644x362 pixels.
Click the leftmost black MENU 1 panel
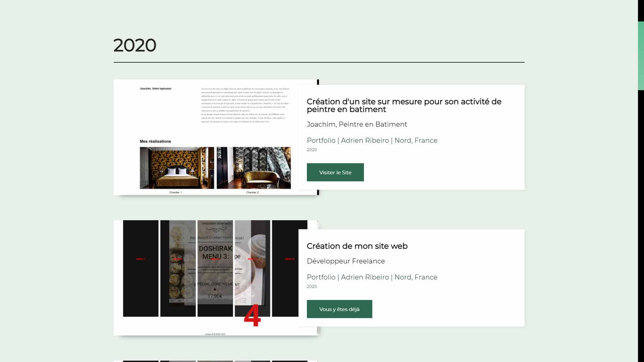[141, 268]
